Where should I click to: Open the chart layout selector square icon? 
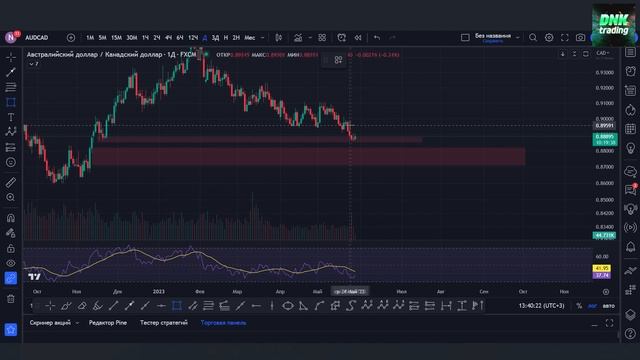(465, 38)
